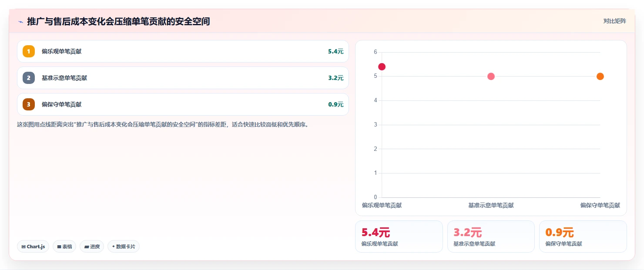Screen dimensions: 644x270
Task: Open the 3.2元 data card
Action: (491, 237)
